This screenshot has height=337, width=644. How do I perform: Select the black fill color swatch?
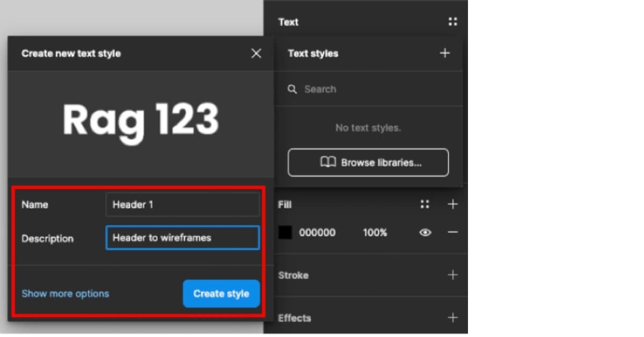[x=285, y=232]
